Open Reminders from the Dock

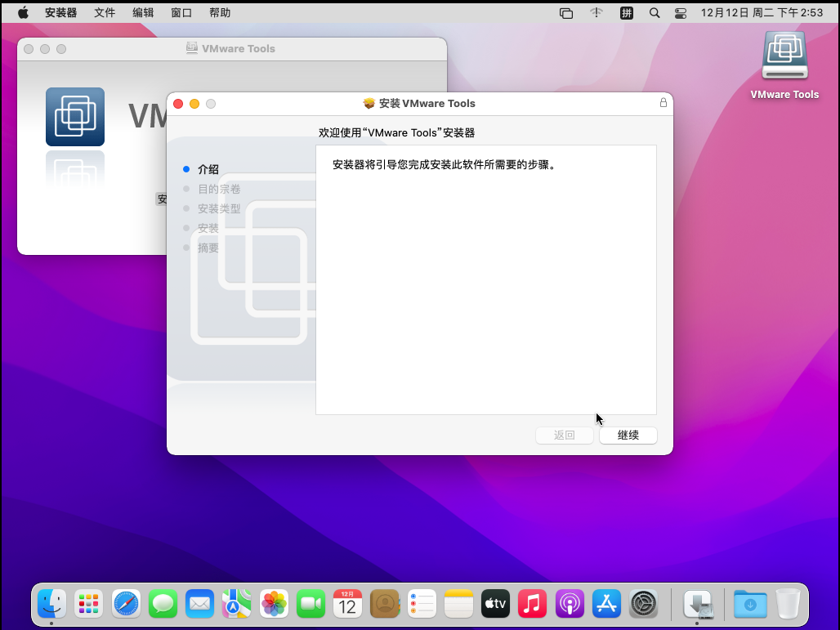coord(422,603)
